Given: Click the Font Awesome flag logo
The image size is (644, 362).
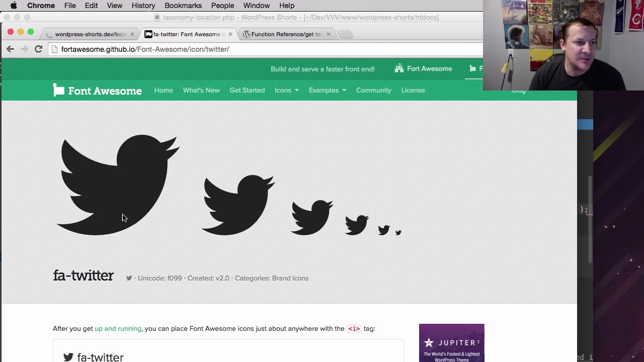Looking at the screenshot, I should (x=59, y=90).
